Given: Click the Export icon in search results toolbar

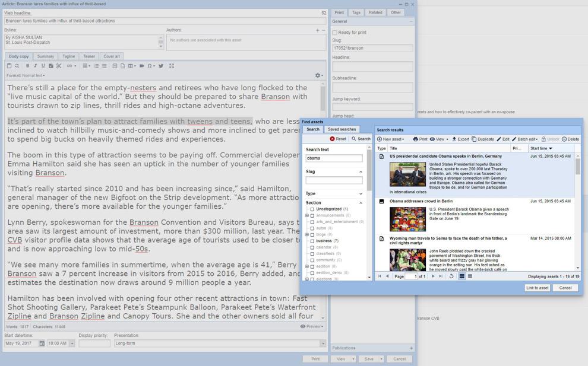Looking at the screenshot, I should (x=454, y=139).
